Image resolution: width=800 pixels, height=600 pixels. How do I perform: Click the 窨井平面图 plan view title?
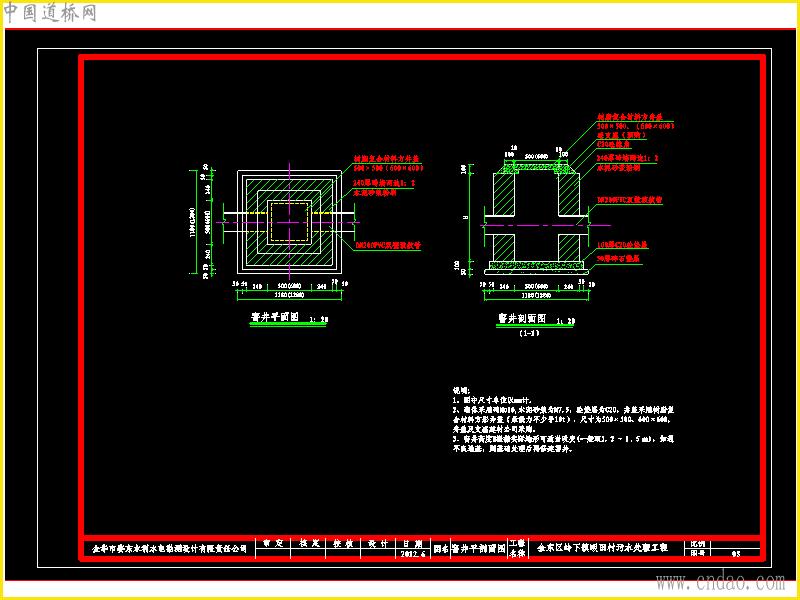(274, 317)
